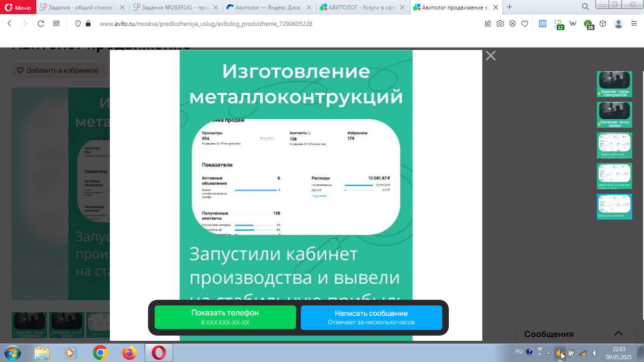This screenshot has width=644, height=362.
Task: Click the power plug battery tray icon
Action: [571, 353]
